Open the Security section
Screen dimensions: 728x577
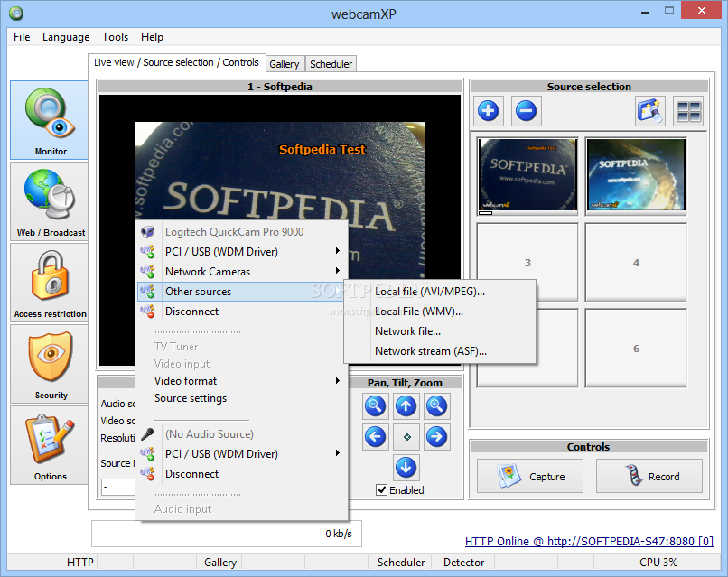(x=50, y=364)
